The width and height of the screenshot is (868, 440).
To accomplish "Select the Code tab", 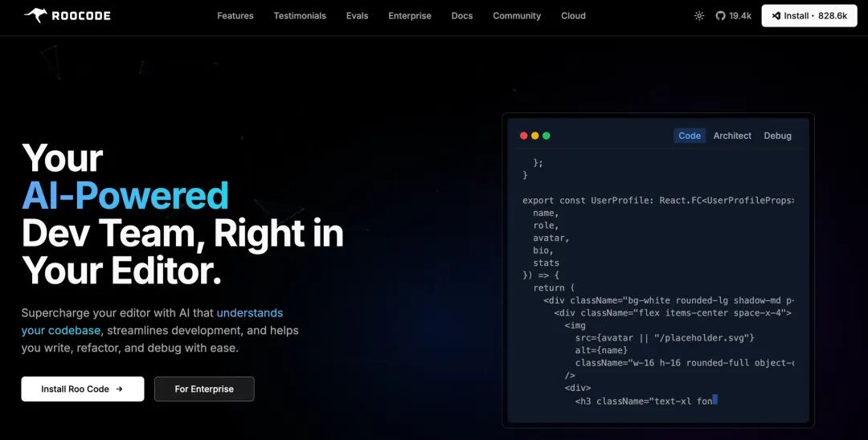I will click(690, 136).
